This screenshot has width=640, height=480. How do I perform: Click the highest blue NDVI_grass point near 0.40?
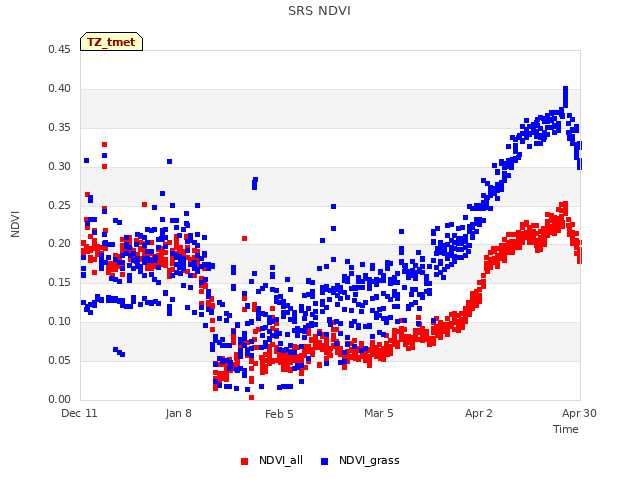point(565,89)
